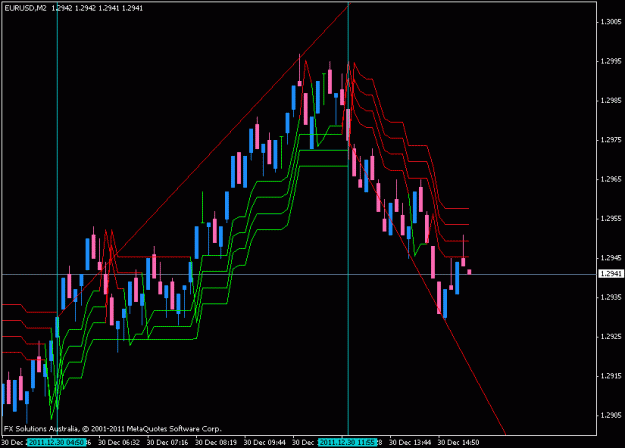This screenshot has width=625, height=448.
Task: Click the EURUSD,M2 chart title text
Action: coord(26,8)
